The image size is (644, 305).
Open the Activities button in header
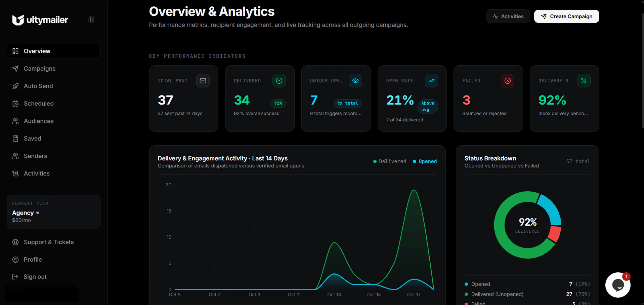click(508, 16)
